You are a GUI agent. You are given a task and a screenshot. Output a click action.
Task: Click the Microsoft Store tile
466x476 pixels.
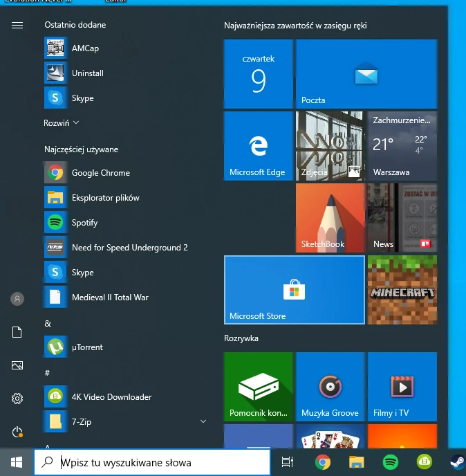pos(295,289)
